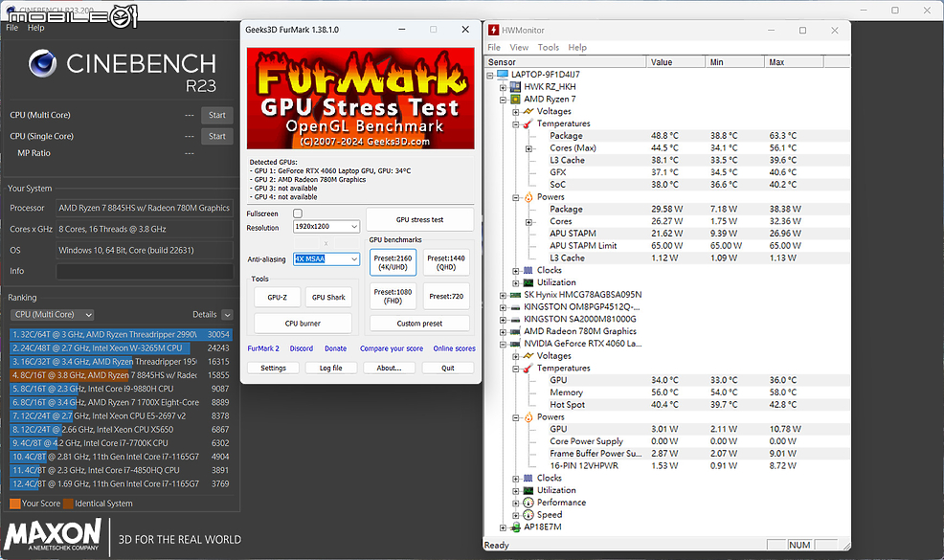Click the HWK RZ_HKH motherboard icon

point(515,87)
